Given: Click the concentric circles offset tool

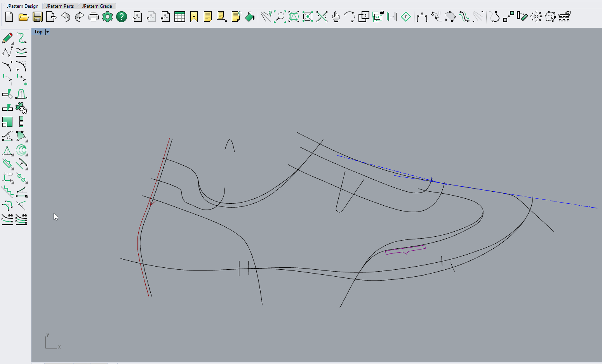Looking at the screenshot, I should pos(21,150).
